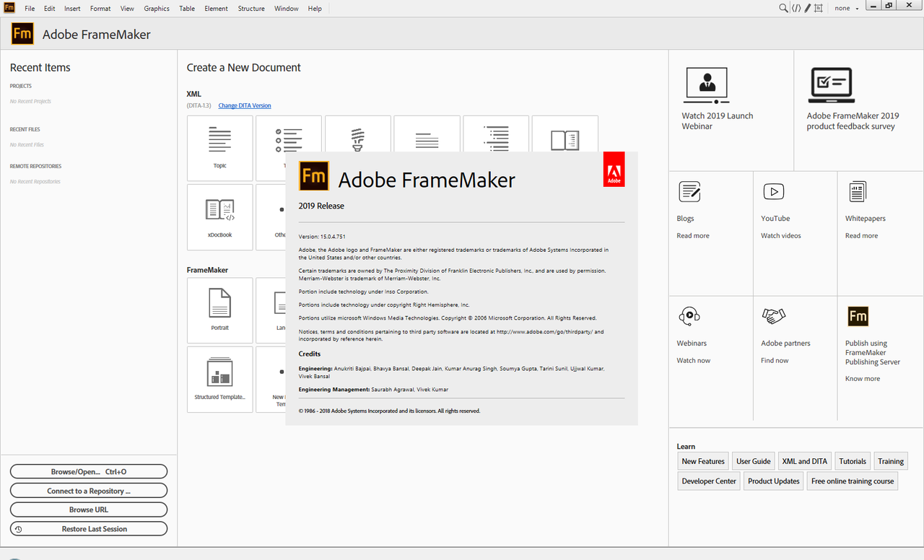This screenshot has width=924, height=560.
Task: Create a new Portrait FrameMaker document
Action: [219, 310]
